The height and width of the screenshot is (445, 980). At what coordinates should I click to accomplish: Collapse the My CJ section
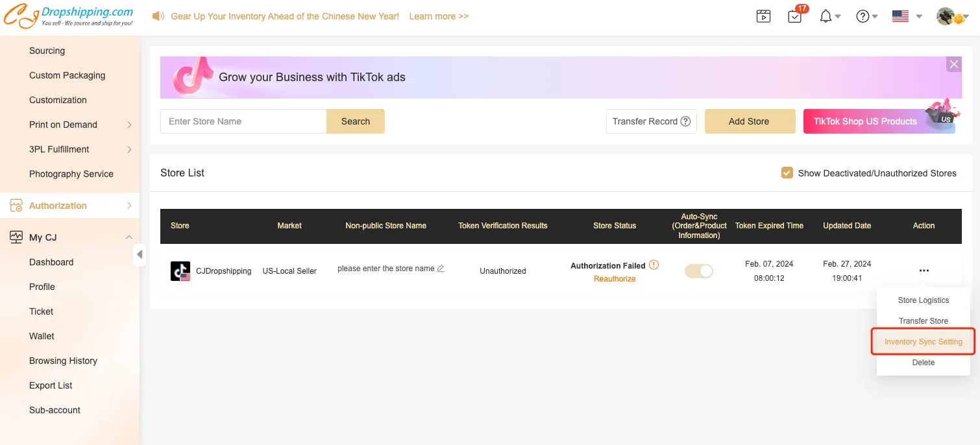[x=129, y=237]
